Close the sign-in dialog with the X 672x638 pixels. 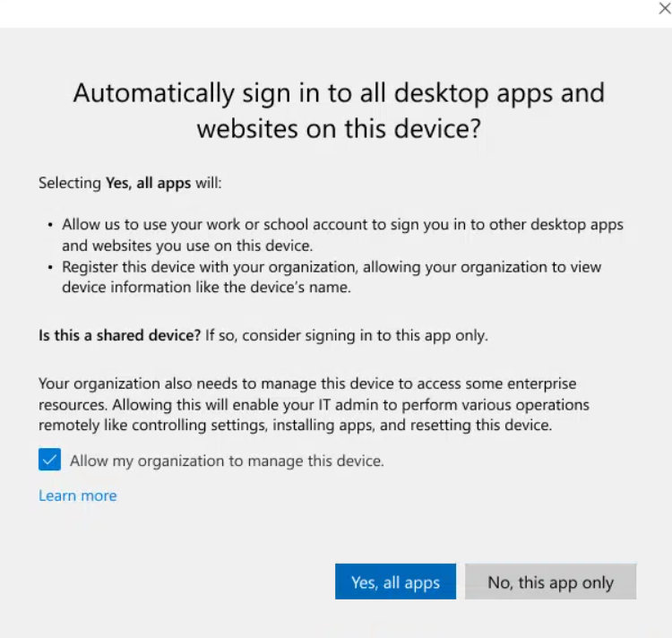pos(663,8)
